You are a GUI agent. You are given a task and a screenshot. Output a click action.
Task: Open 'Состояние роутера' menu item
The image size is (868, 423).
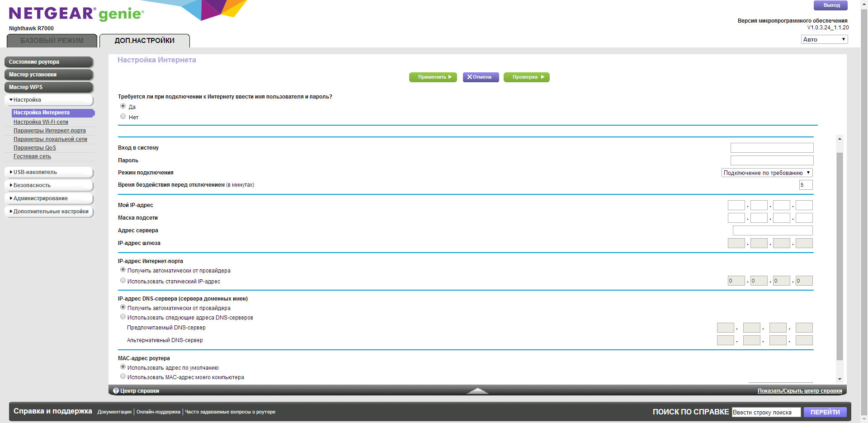pos(49,62)
